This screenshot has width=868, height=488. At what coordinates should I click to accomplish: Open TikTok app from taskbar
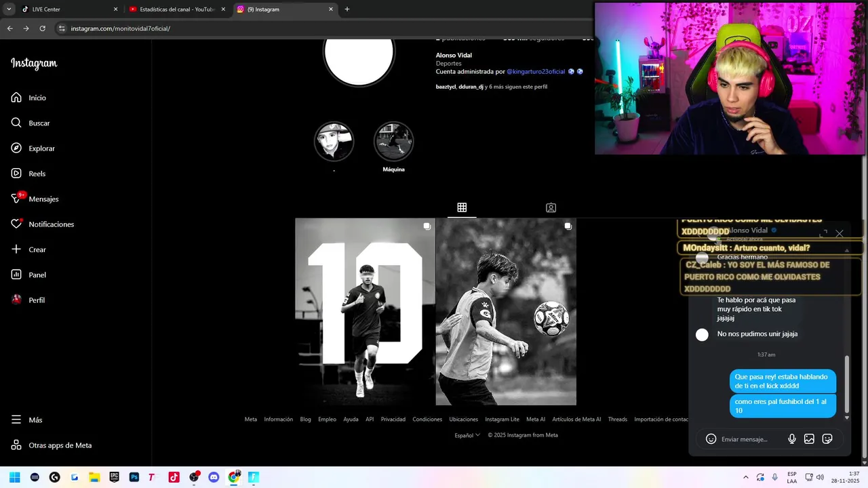(x=174, y=477)
